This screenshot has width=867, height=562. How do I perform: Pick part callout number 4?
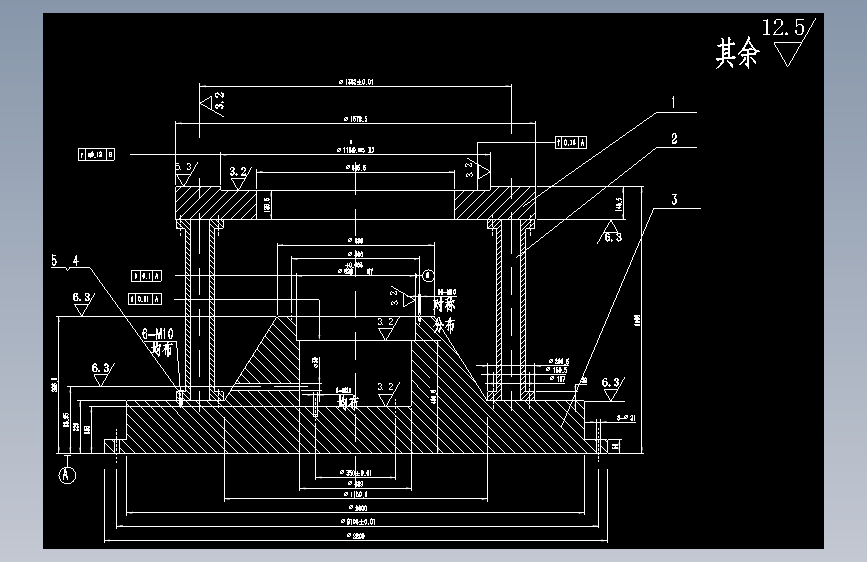(75, 261)
